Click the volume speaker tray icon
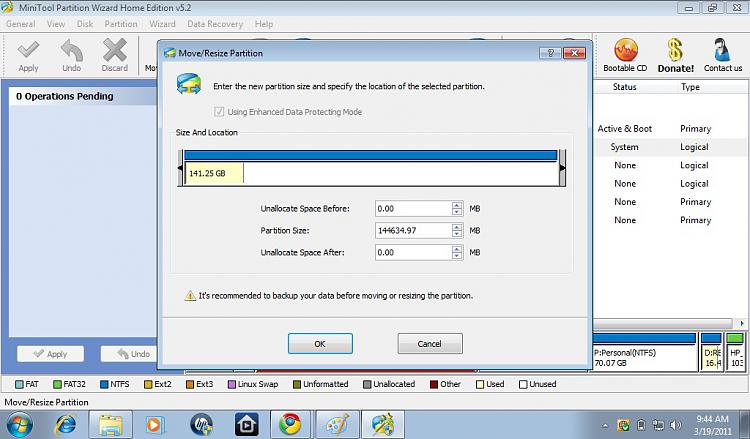 click(675, 425)
